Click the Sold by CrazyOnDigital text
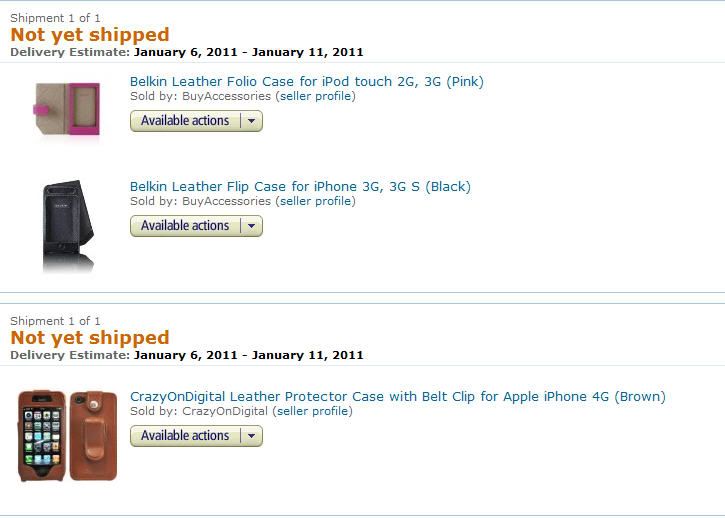 pos(199,411)
